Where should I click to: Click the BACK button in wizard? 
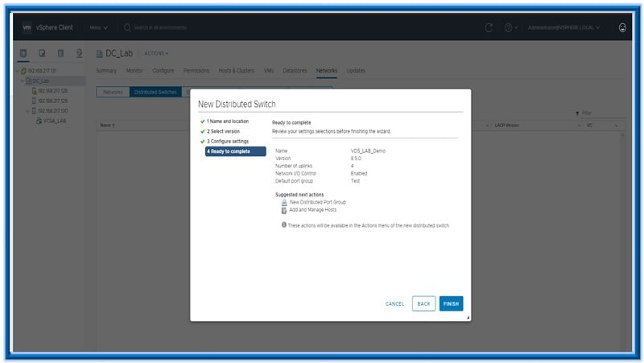click(x=423, y=303)
